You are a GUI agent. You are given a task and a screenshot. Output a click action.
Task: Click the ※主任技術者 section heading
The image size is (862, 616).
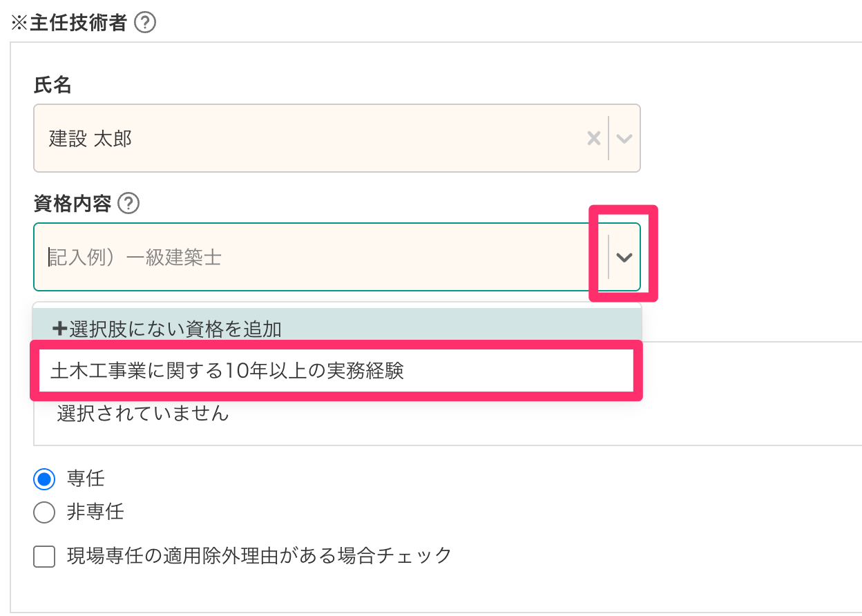coord(68,23)
